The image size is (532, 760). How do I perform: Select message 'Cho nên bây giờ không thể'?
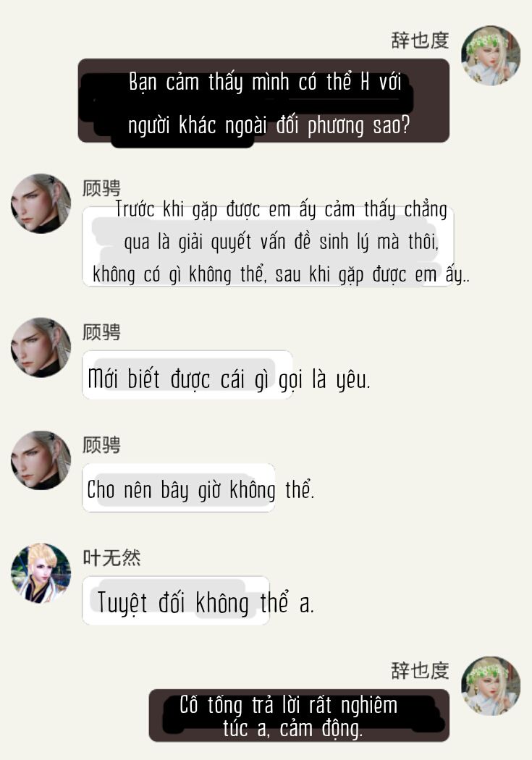[200, 489]
